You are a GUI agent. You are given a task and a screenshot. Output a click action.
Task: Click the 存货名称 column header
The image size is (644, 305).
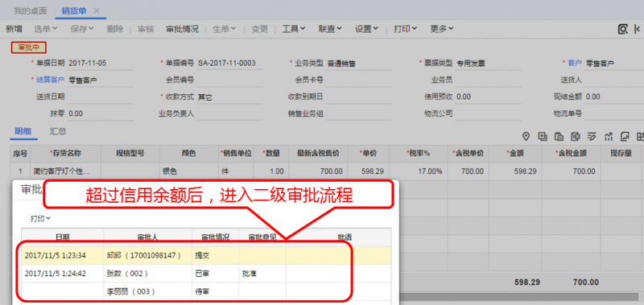[x=65, y=154]
